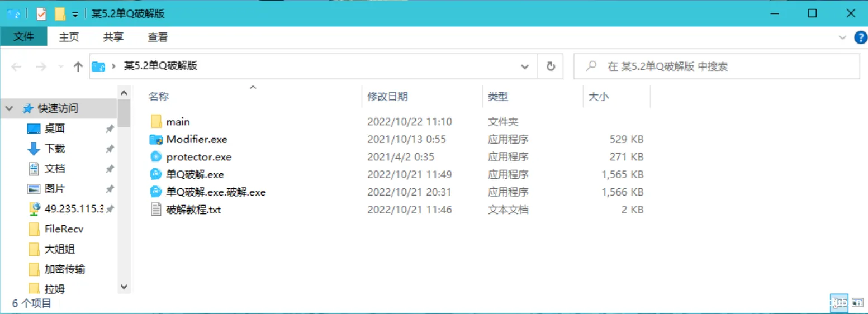Select the Modifier.exe application icon
Image resolution: width=868 pixels, height=314 pixels.
coord(156,139)
